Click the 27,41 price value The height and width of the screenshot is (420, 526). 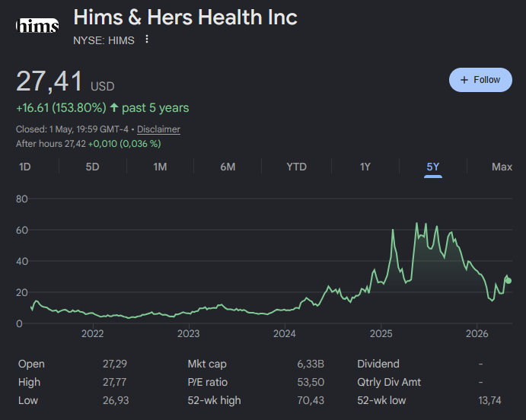pos(49,81)
